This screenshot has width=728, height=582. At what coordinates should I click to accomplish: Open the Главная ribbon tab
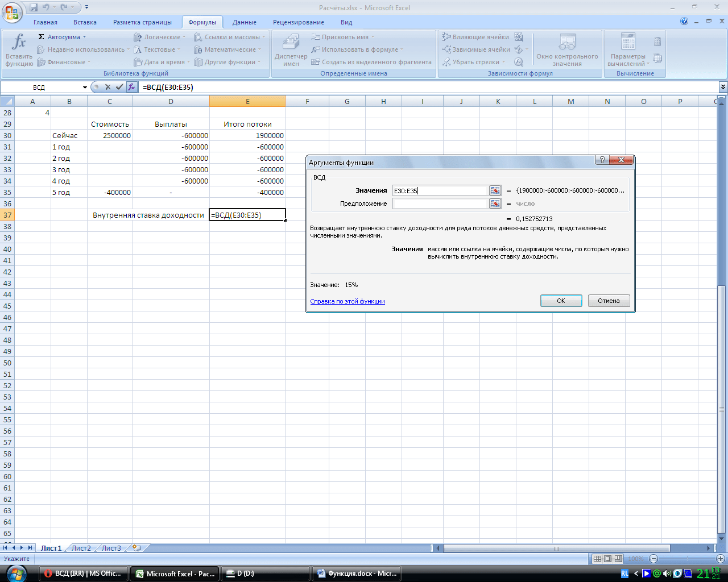tap(45, 22)
